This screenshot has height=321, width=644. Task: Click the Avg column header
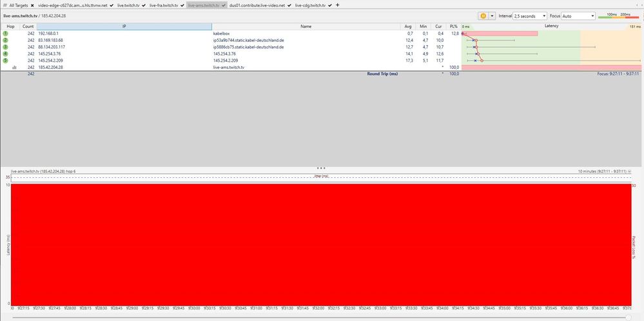[408, 26]
